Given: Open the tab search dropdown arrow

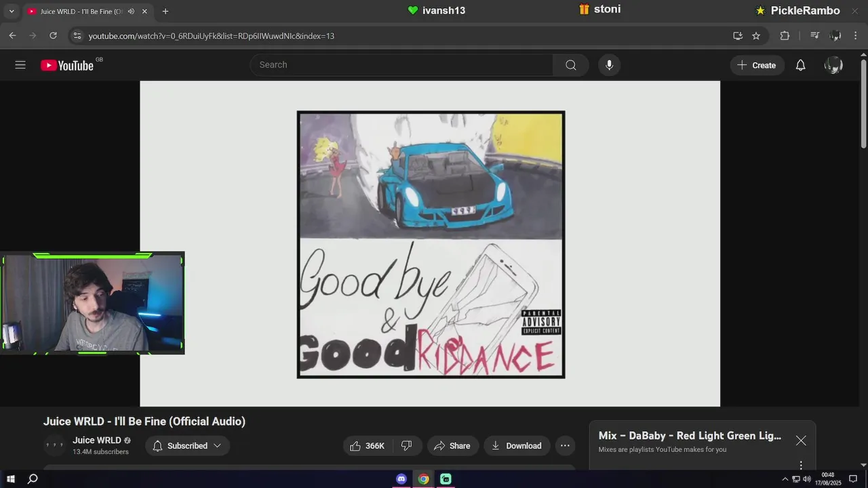Looking at the screenshot, I should (11, 12).
